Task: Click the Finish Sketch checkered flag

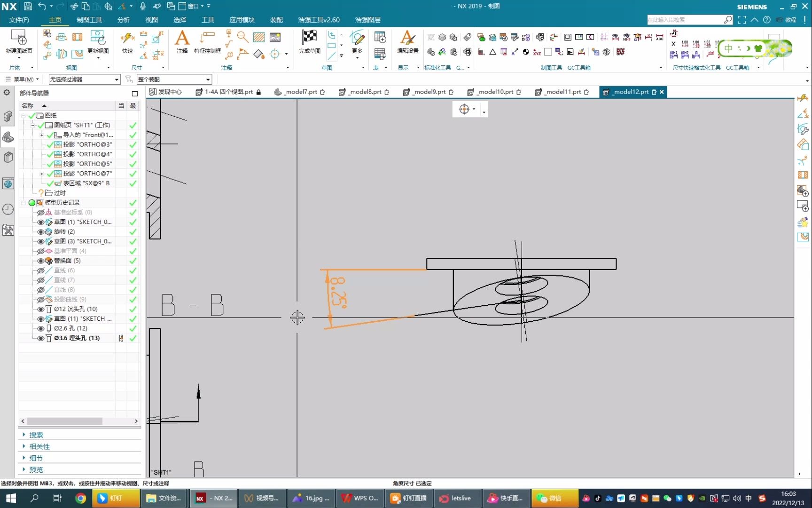Action: point(309,38)
